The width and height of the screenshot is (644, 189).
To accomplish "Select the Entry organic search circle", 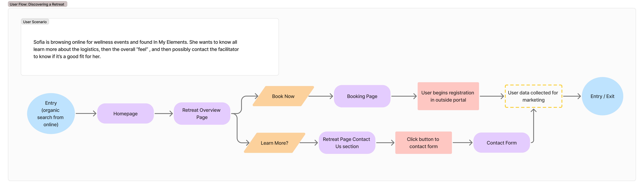I will click(x=51, y=114).
